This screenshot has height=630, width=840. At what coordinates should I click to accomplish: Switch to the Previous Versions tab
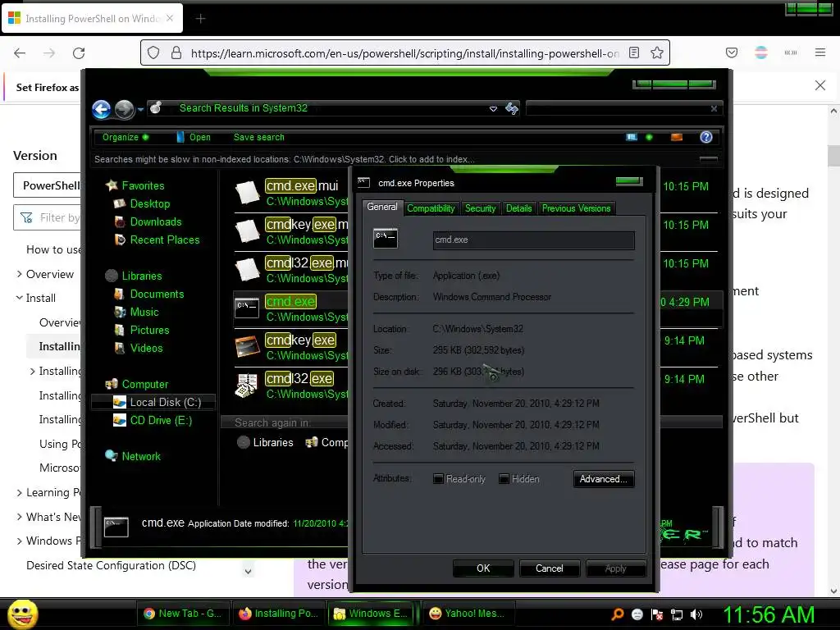tap(576, 208)
